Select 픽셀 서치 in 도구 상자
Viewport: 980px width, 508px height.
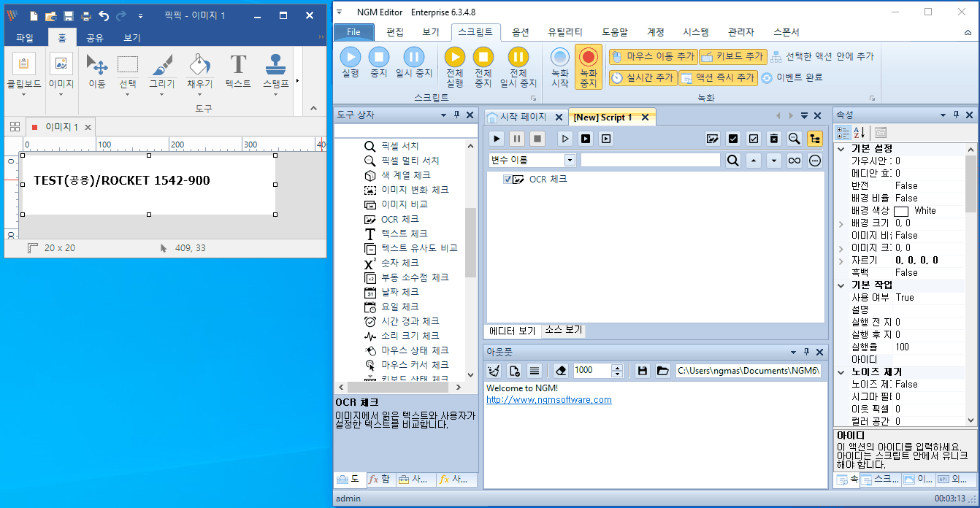(x=400, y=146)
